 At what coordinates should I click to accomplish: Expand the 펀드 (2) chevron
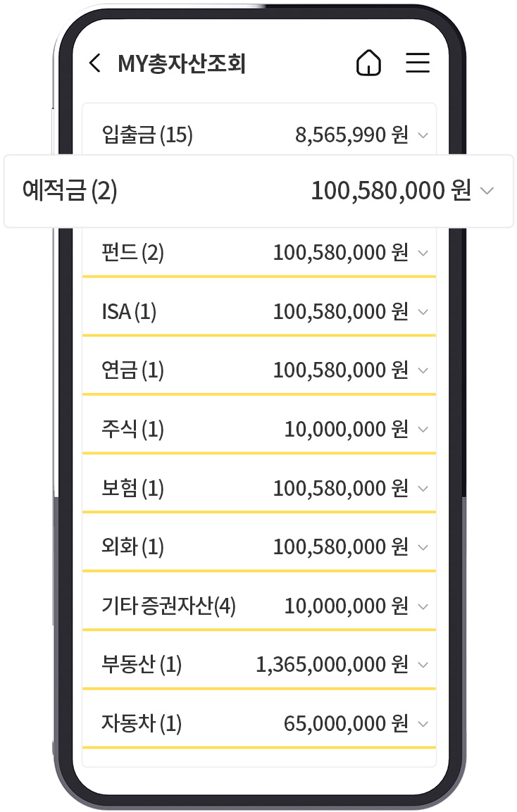pos(423,254)
